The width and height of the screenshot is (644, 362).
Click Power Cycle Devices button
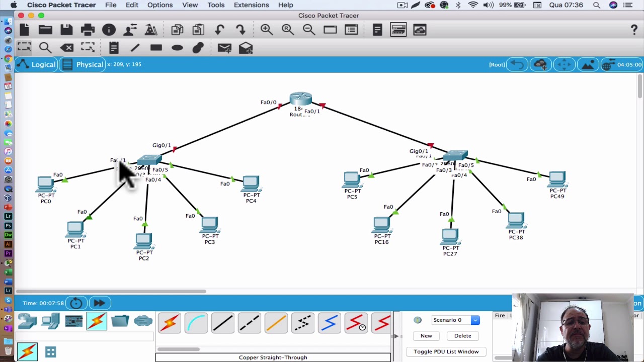76,303
